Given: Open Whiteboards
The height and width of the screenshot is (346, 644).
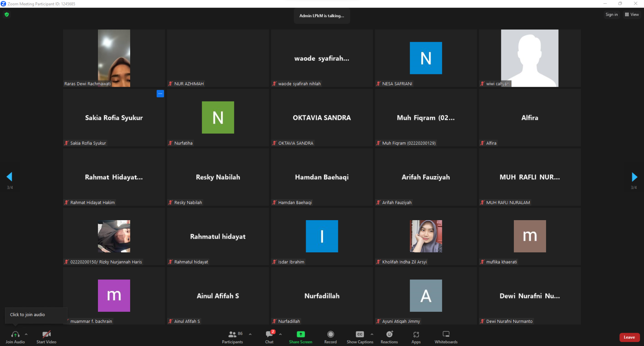Looking at the screenshot, I should (446, 337).
